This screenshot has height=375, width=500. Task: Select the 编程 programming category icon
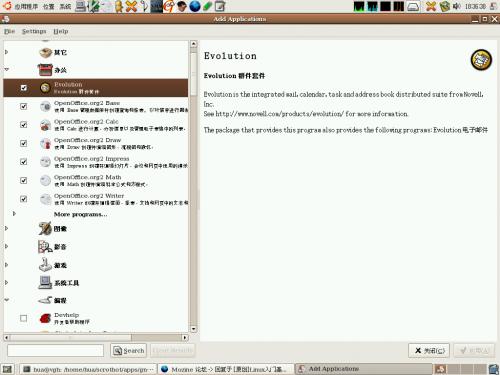tap(45, 300)
